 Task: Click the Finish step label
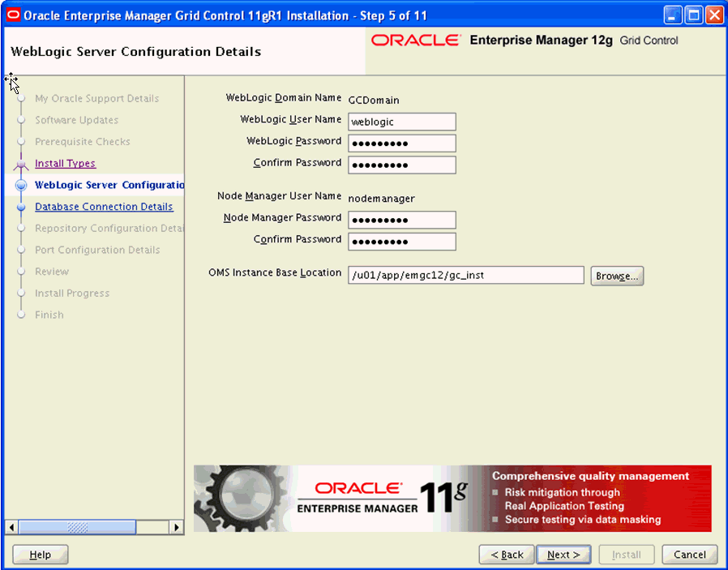(x=49, y=315)
